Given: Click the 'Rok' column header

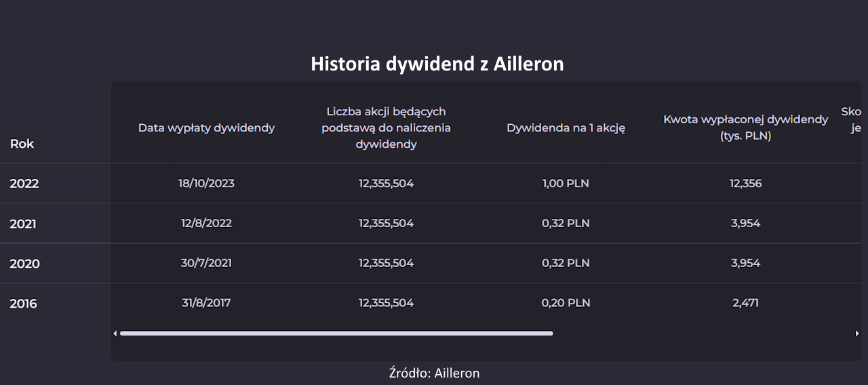Looking at the screenshot, I should 22,144.
